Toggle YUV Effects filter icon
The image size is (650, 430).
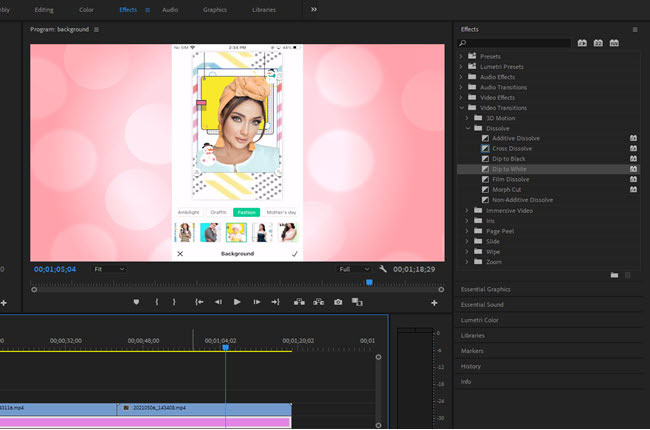pos(614,43)
